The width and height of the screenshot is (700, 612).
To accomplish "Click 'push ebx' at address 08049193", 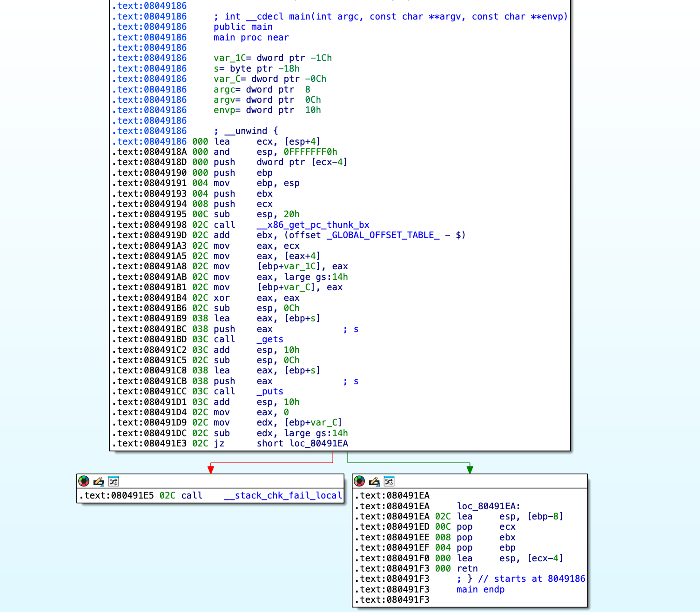I will coord(243,194).
